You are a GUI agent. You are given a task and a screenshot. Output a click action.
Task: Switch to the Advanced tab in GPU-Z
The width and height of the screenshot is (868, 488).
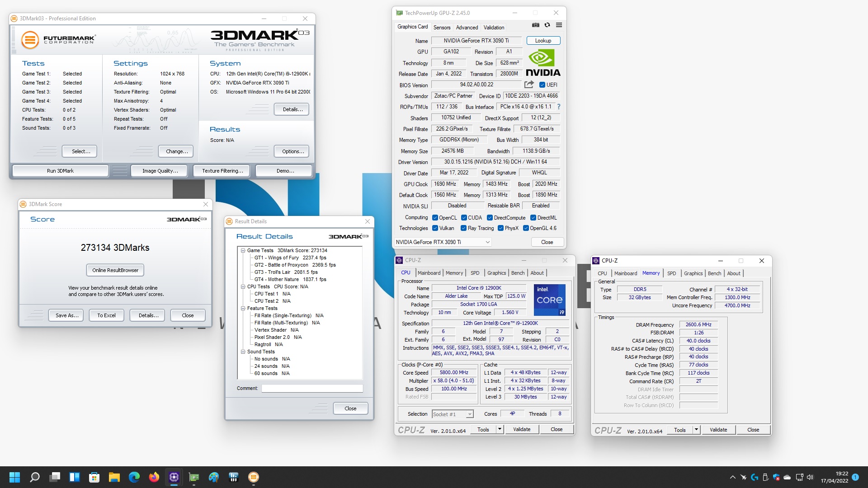(x=467, y=28)
